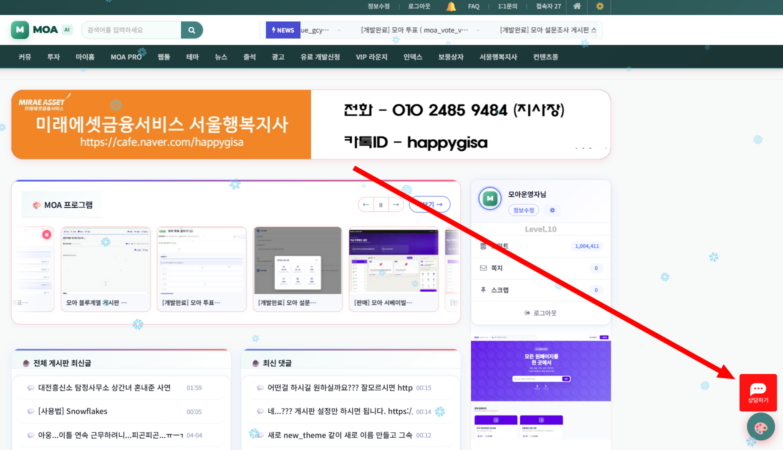
Task: Click the MOA logo
Action: (x=40, y=30)
